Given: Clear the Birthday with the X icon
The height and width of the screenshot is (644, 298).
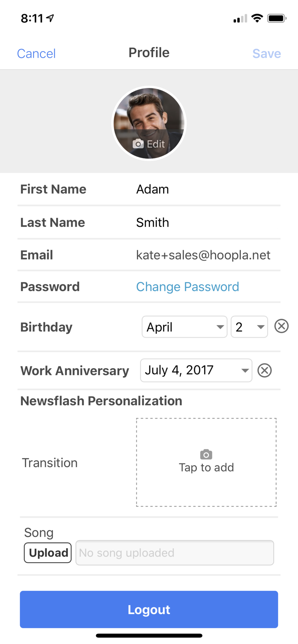Looking at the screenshot, I should click(x=282, y=326).
